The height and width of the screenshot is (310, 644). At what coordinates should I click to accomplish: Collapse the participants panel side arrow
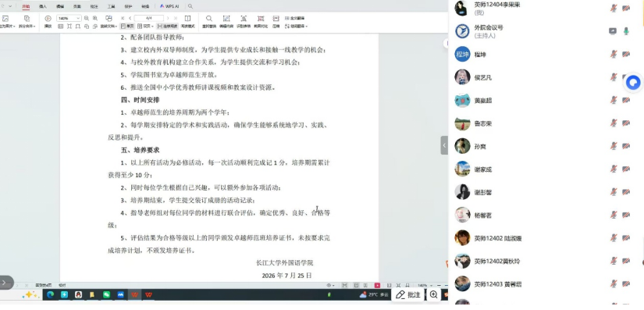click(x=444, y=145)
